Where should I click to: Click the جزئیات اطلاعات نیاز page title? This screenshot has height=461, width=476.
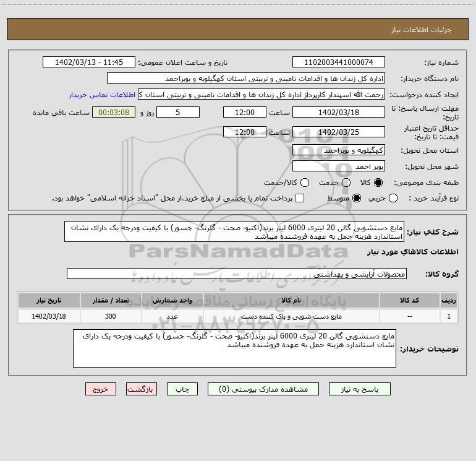coord(422,30)
